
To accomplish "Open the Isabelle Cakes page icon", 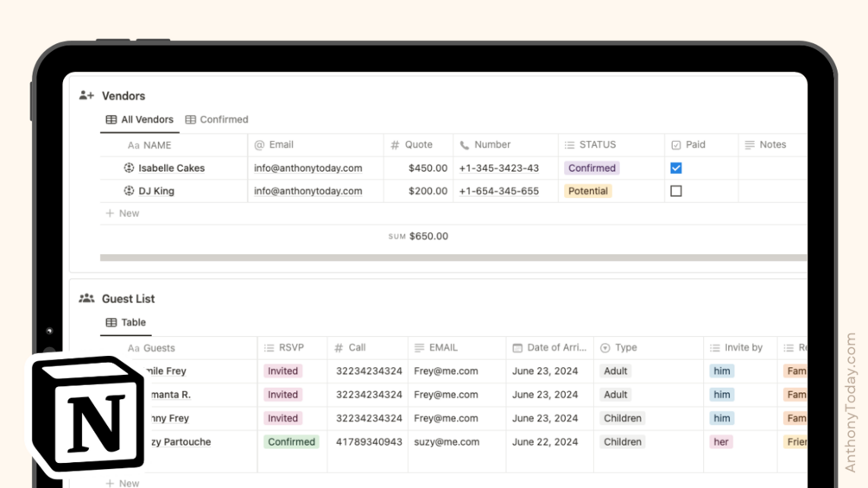I will click(x=129, y=168).
